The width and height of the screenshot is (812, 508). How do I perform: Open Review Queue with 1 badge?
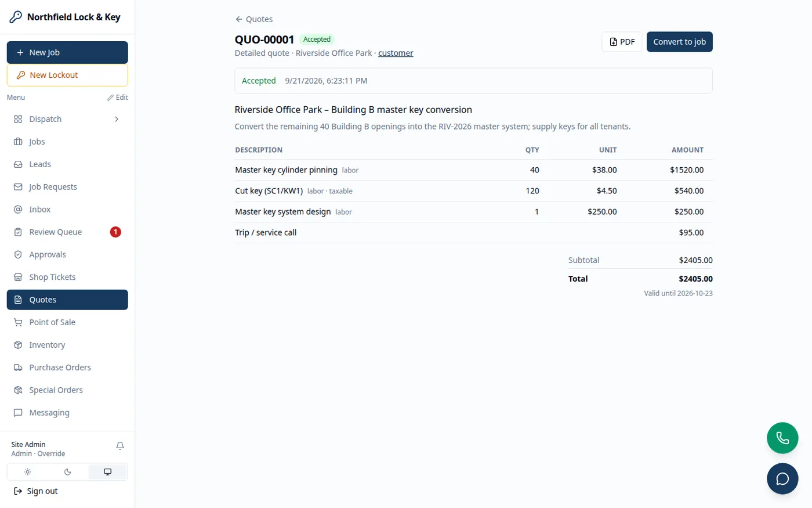point(67,232)
